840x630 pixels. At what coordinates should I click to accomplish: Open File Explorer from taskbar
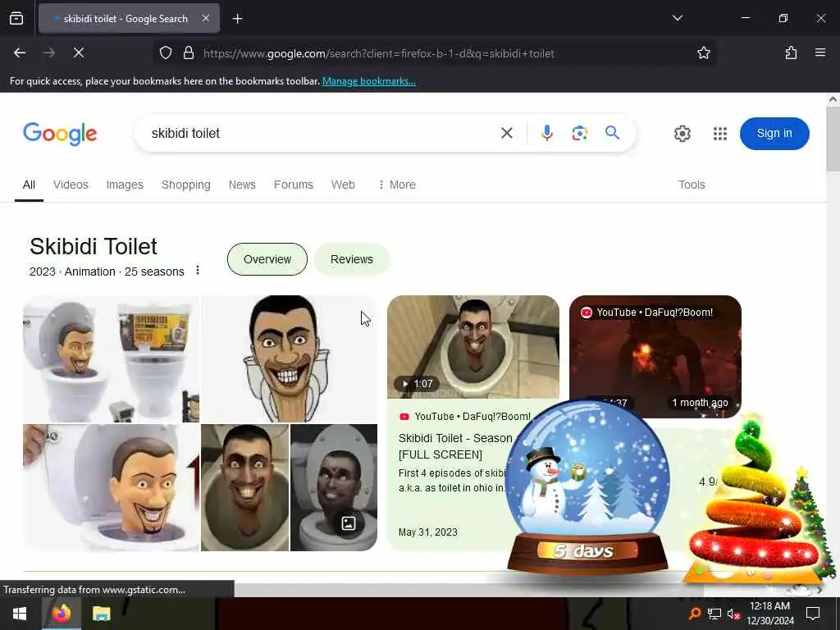point(101,614)
